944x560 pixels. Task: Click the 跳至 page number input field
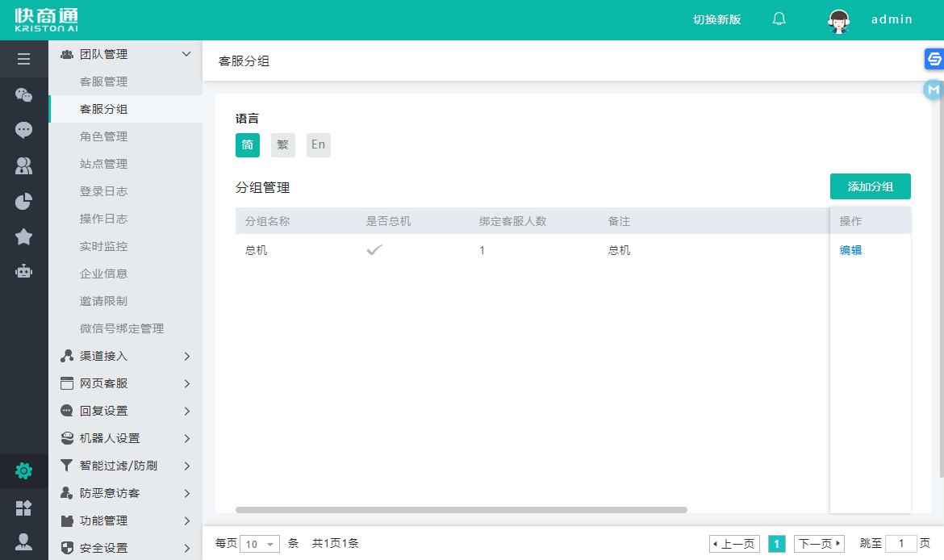900,544
